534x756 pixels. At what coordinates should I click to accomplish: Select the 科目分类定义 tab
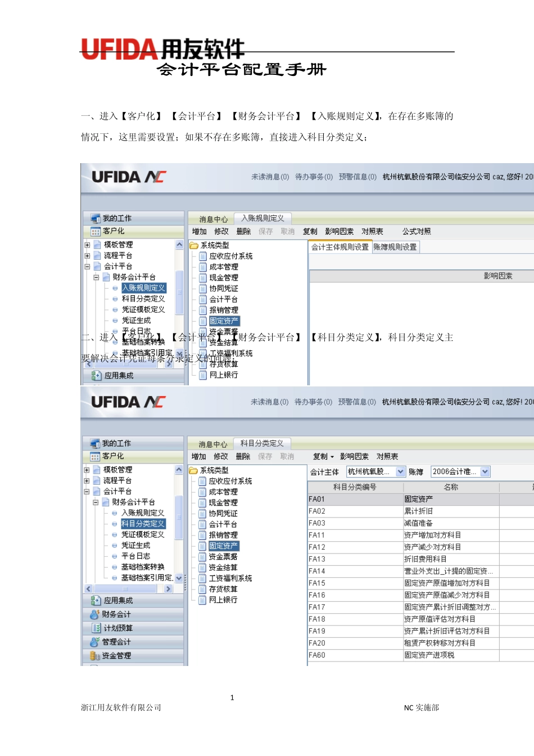tap(262, 443)
